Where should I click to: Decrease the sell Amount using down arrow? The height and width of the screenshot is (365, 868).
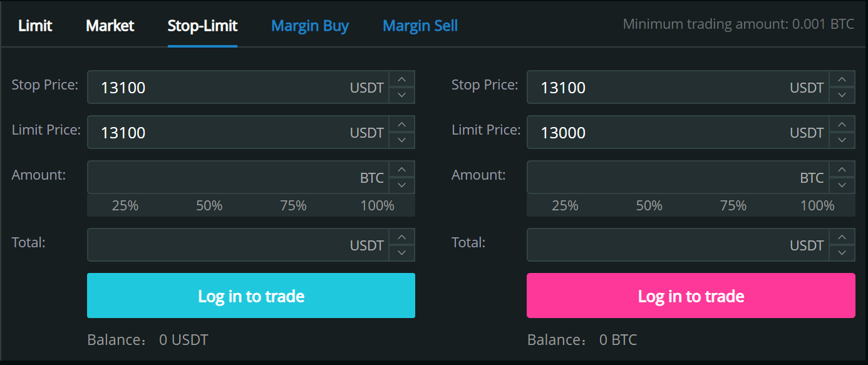click(842, 185)
